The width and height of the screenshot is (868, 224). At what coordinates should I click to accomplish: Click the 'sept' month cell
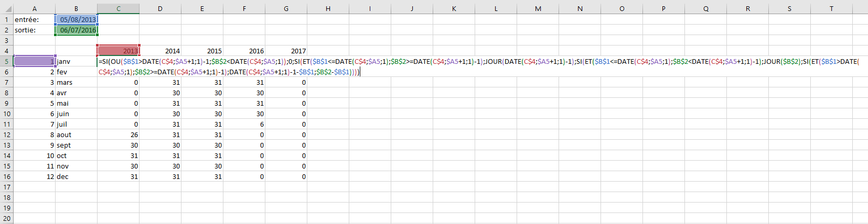click(76, 145)
